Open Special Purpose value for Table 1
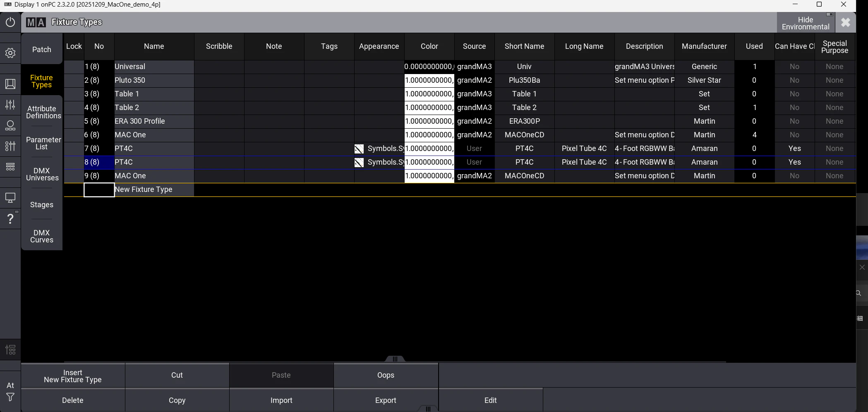 click(x=834, y=94)
